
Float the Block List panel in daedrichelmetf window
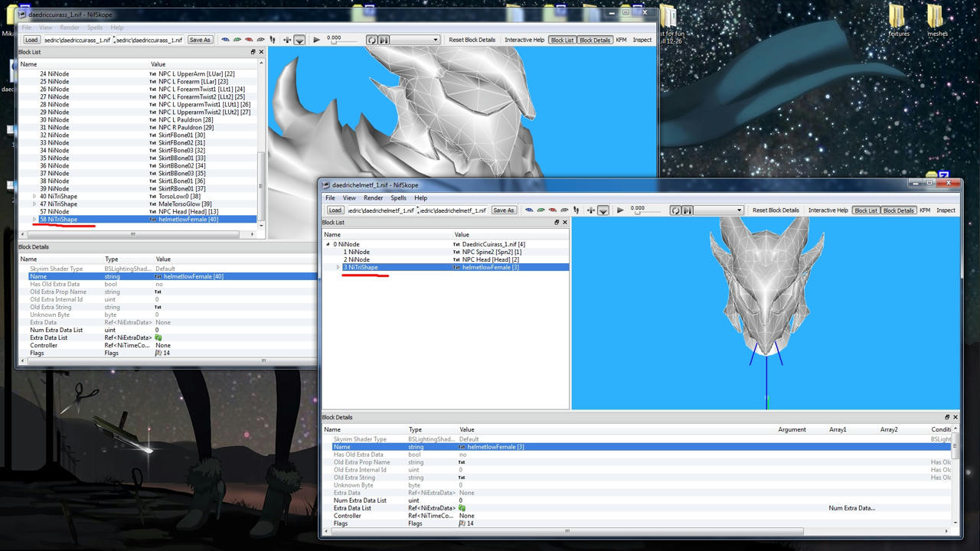point(557,223)
